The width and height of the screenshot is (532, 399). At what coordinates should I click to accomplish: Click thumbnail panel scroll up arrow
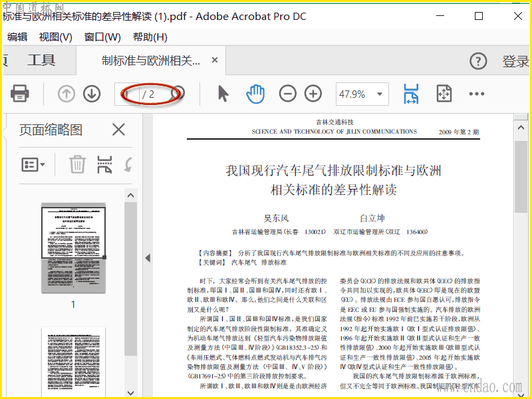tap(130, 196)
